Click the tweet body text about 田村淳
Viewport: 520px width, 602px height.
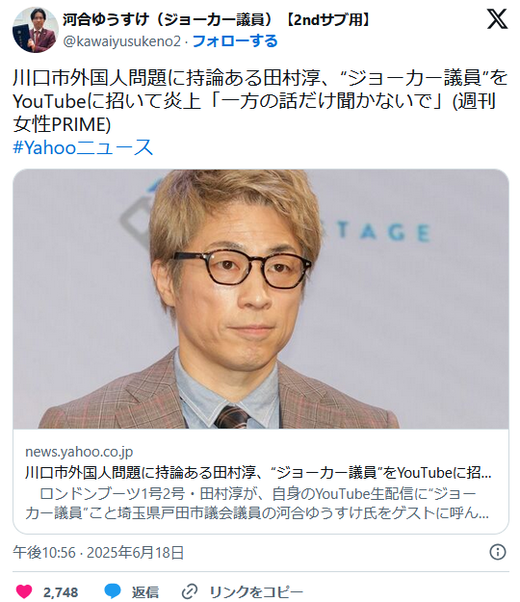coord(260,101)
